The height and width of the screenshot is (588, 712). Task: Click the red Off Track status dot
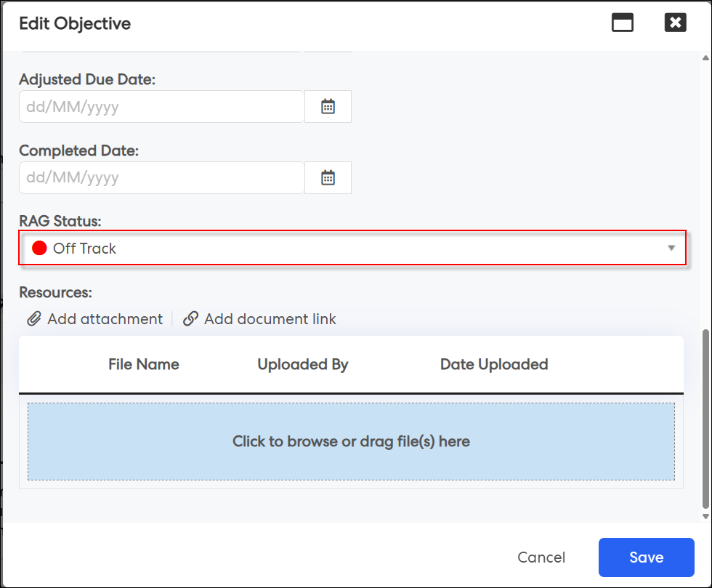(x=39, y=248)
